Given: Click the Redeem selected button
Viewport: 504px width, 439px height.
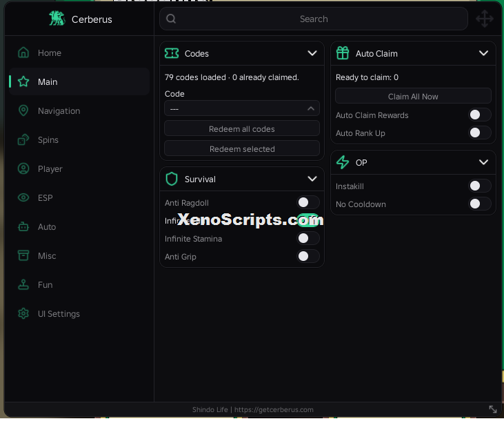Looking at the screenshot, I should coord(242,148).
